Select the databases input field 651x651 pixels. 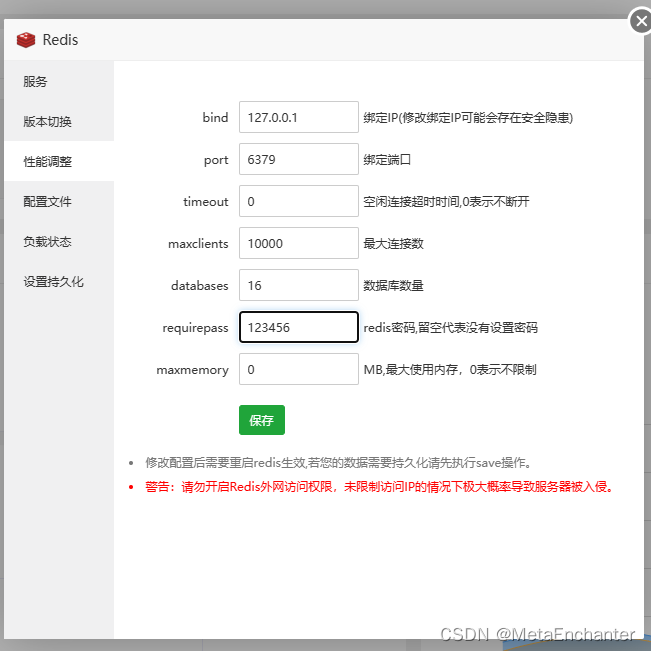point(299,285)
